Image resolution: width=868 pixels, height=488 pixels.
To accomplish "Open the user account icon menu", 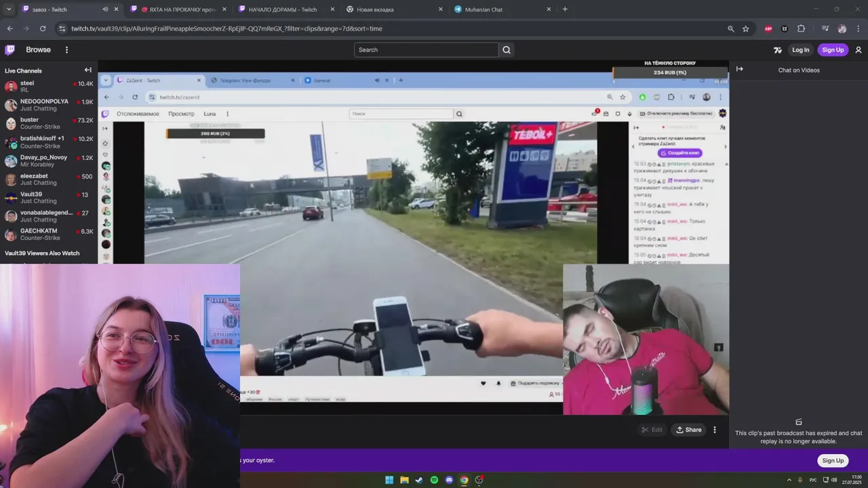I will coord(859,49).
